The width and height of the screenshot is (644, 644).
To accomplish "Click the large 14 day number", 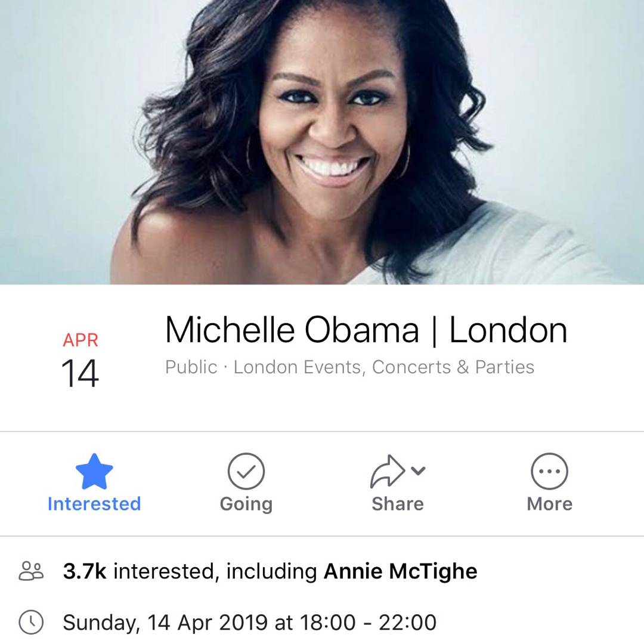I will pos(80,373).
